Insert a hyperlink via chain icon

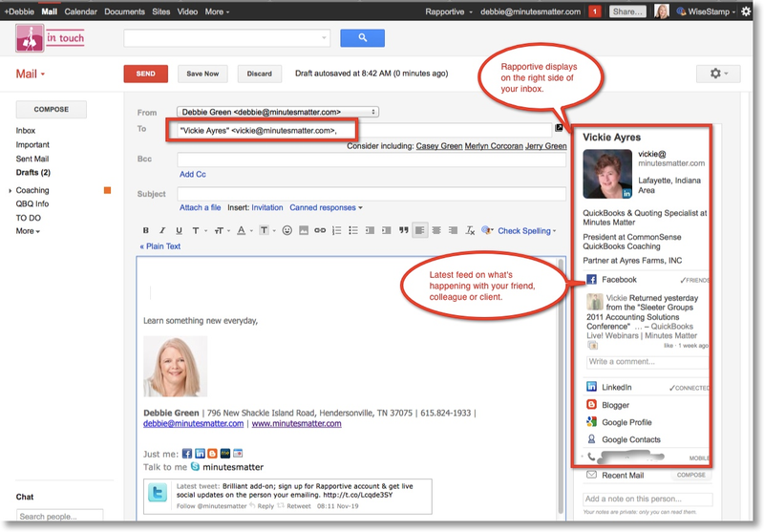point(320,230)
